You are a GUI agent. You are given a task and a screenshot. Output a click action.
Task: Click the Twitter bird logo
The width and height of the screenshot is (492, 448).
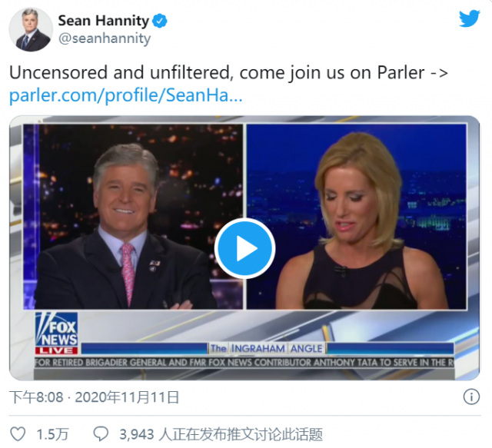click(x=469, y=18)
